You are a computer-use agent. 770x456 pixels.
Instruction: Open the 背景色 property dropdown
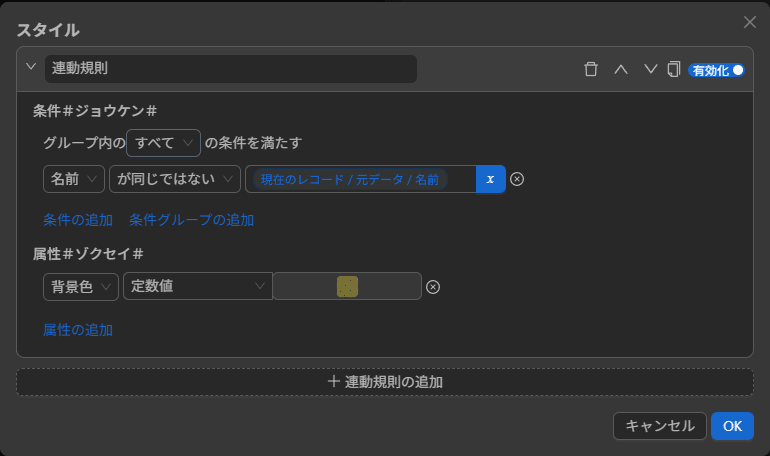click(81, 287)
